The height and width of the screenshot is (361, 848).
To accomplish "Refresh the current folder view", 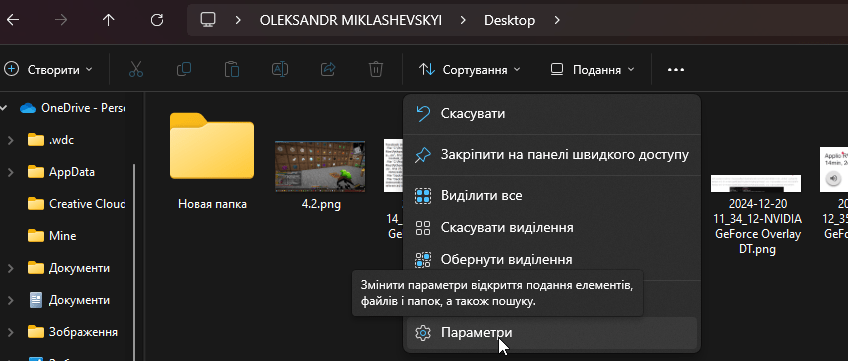I will pyautogui.click(x=157, y=21).
